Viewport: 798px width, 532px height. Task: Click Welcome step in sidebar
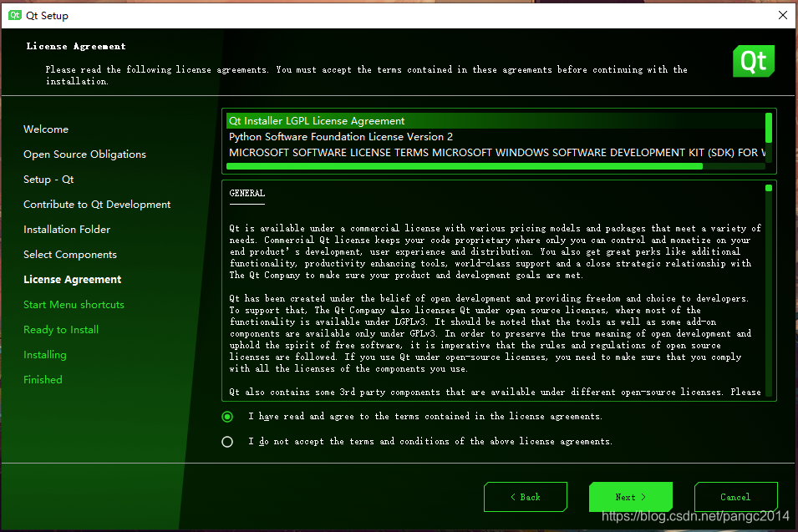pyautogui.click(x=46, y=129)
